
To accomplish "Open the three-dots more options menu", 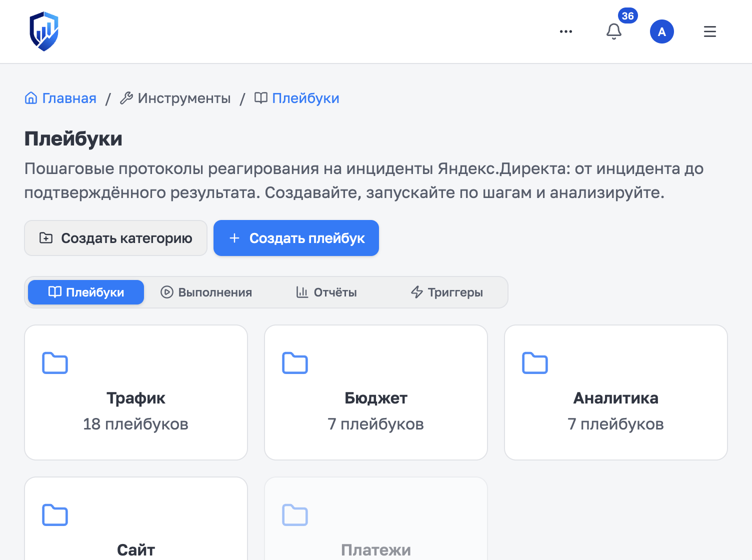I will pos(566,31).
